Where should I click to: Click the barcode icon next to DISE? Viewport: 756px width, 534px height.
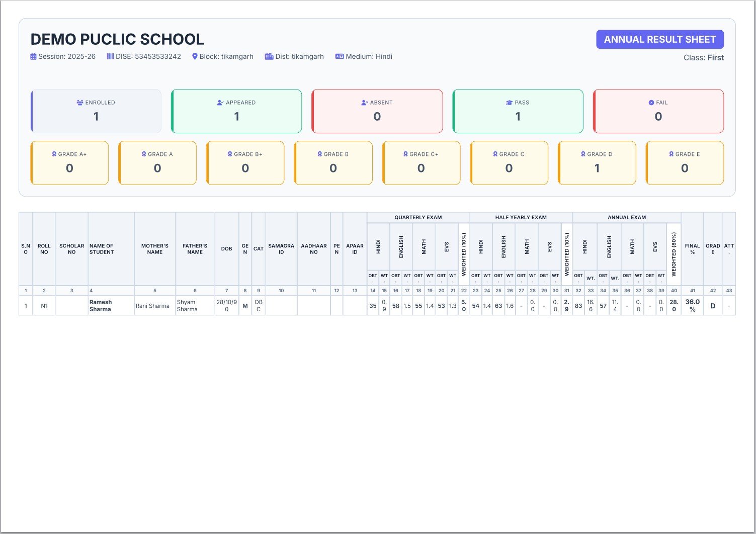110,57
